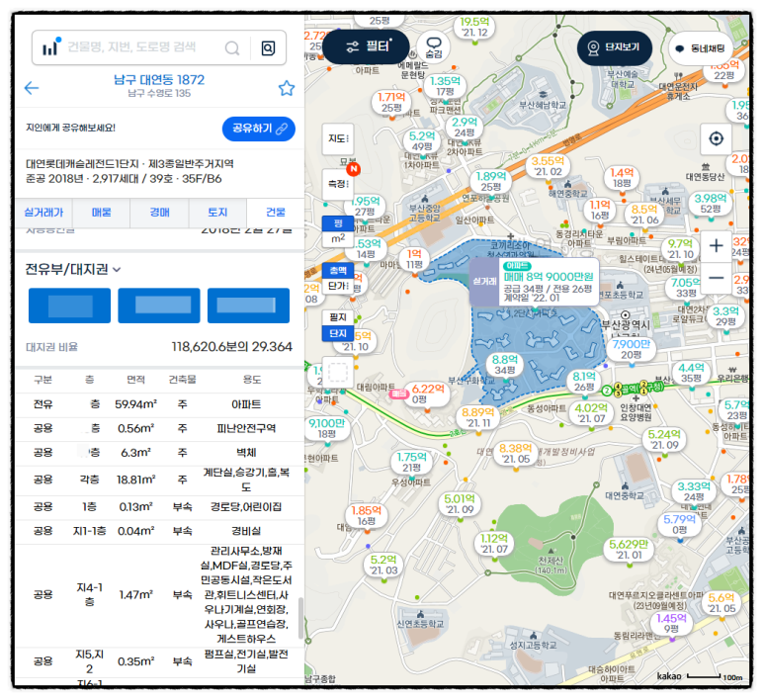Screen dimensions: 764x700
Task: Click the 5.79억 0평 price marker
Action: (x=680, y=525)
